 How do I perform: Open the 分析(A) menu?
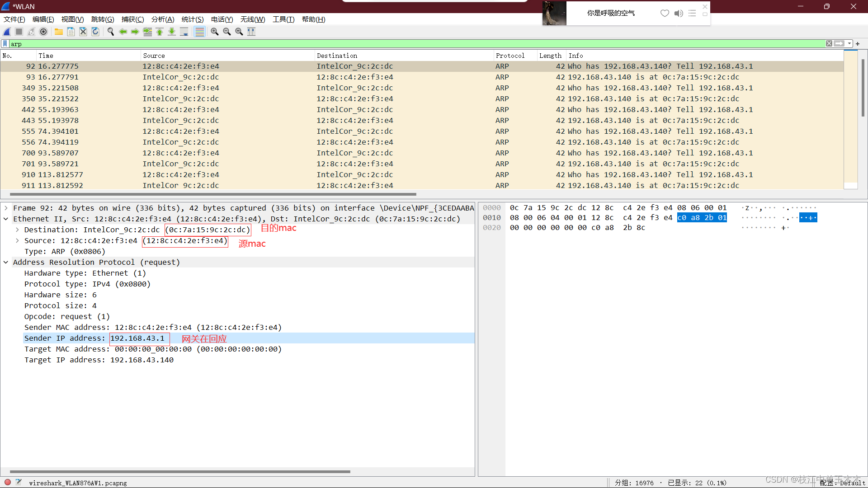[162, 19]
